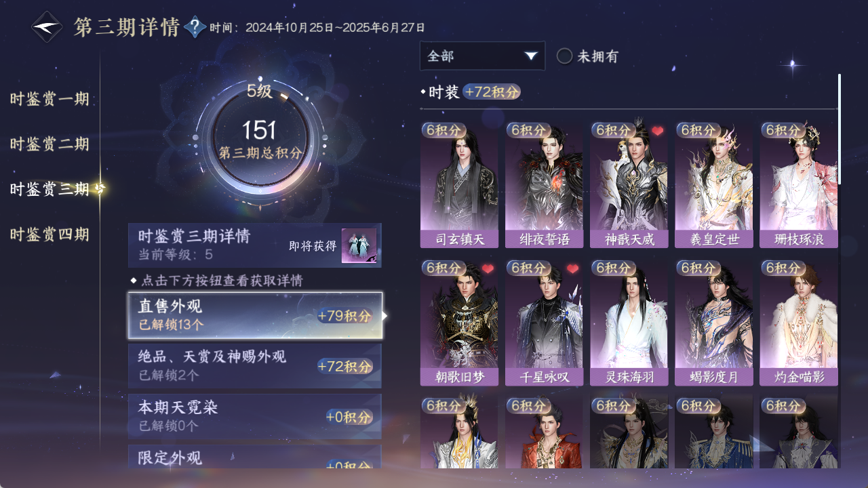This screenshot has width=868, height=488.
Task: Open 绝品、天赏及神赐外观 category
Action: pos(255,366)
